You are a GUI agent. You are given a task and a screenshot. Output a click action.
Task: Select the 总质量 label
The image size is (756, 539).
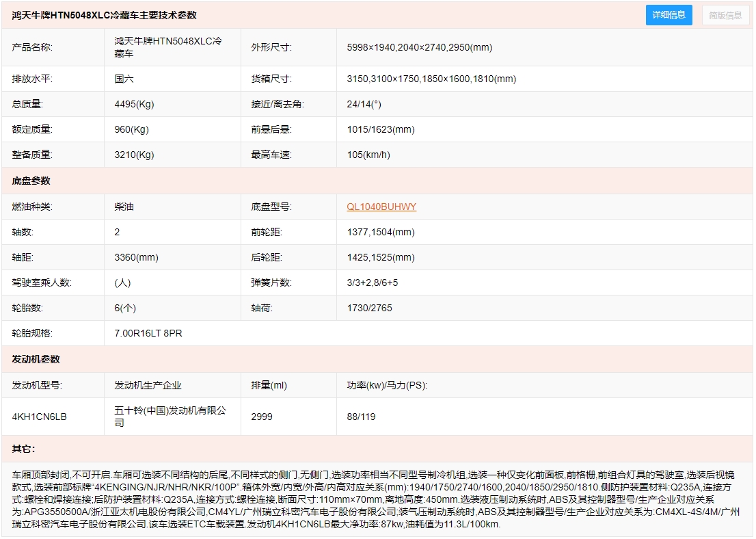[x=27, y=104]
